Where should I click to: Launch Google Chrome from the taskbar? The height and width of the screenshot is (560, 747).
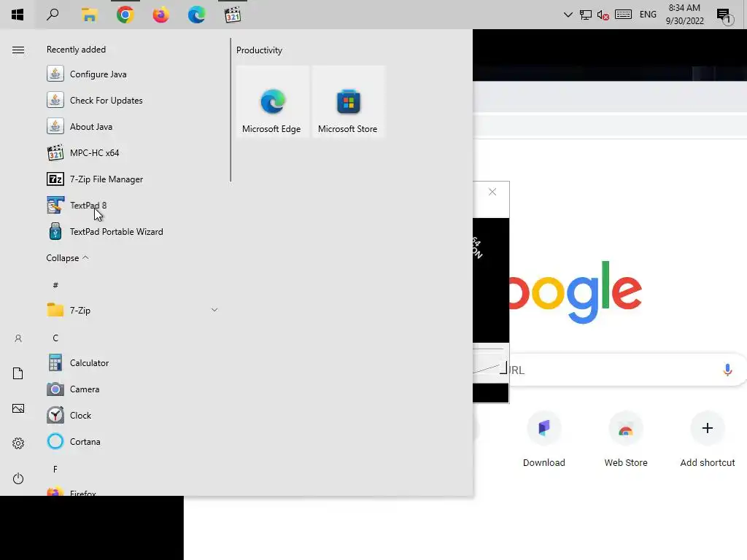click(125, 15)
